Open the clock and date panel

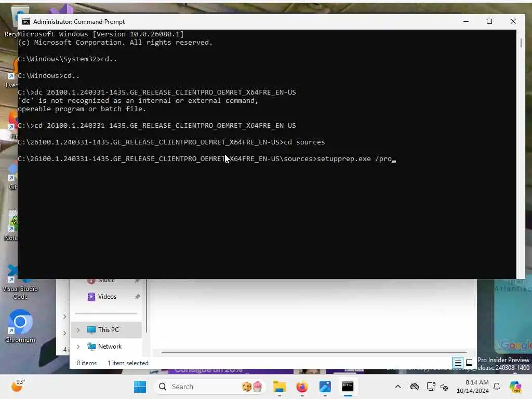(x=473, y=387)
